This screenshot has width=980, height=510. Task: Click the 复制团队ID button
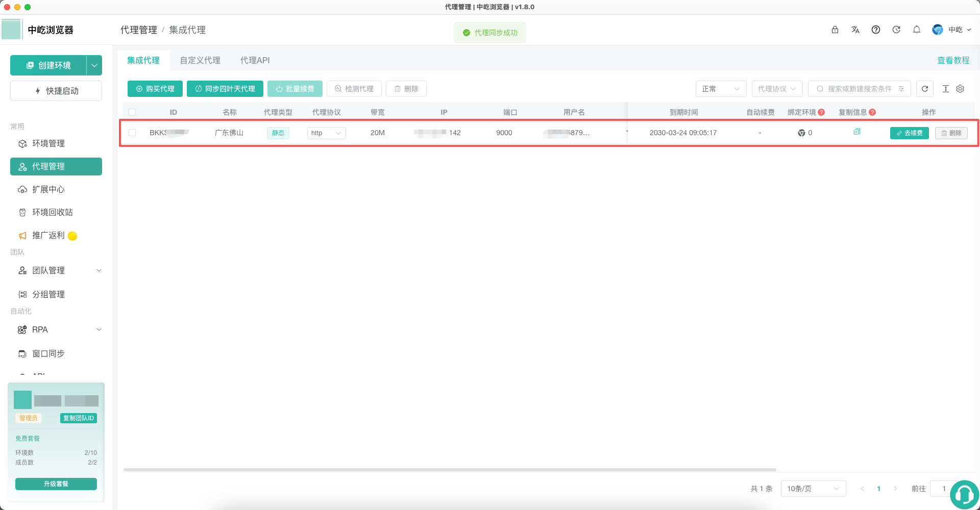point(79,418)
